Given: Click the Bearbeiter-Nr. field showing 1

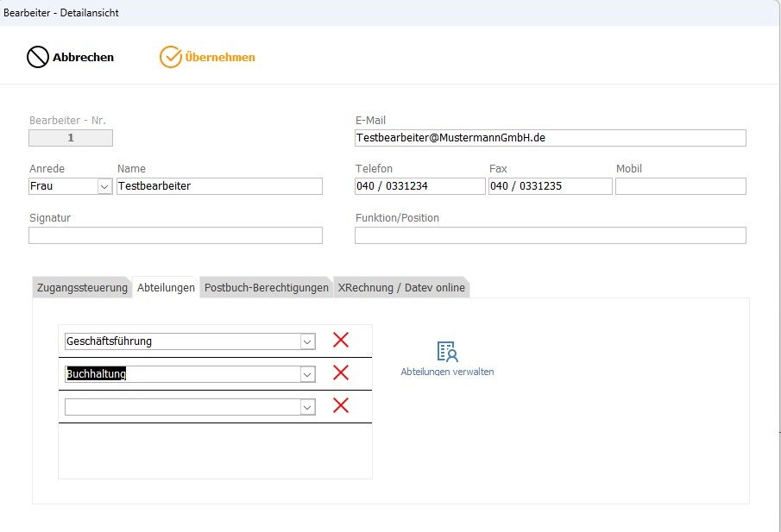Looking at the screenshot, I should [x=71, y=138].
